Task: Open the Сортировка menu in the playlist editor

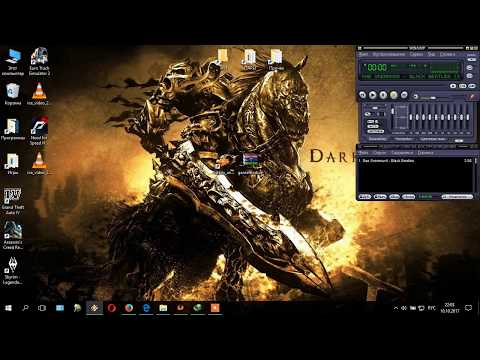Action: tap(402, 153)
